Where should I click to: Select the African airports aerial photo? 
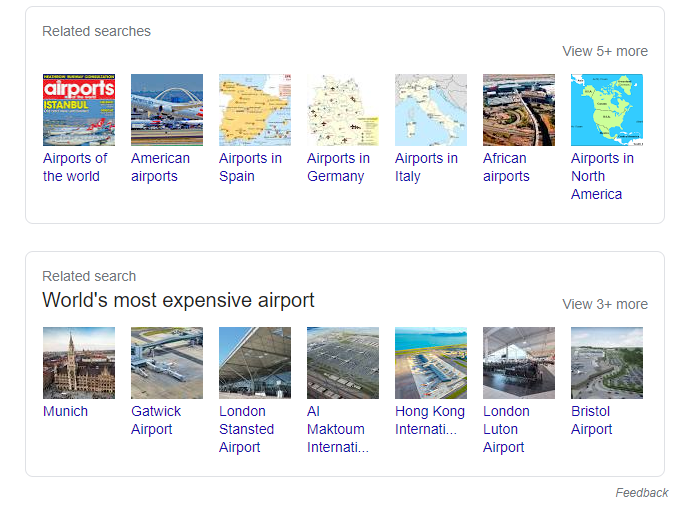519,110
